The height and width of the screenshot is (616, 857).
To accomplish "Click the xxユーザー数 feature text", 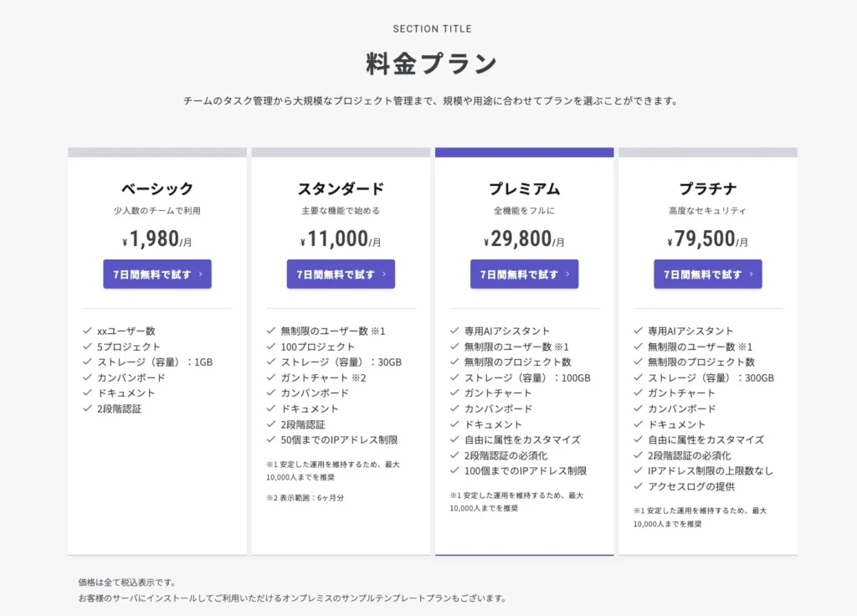I will pyautogui.click(x=126, y=331).
